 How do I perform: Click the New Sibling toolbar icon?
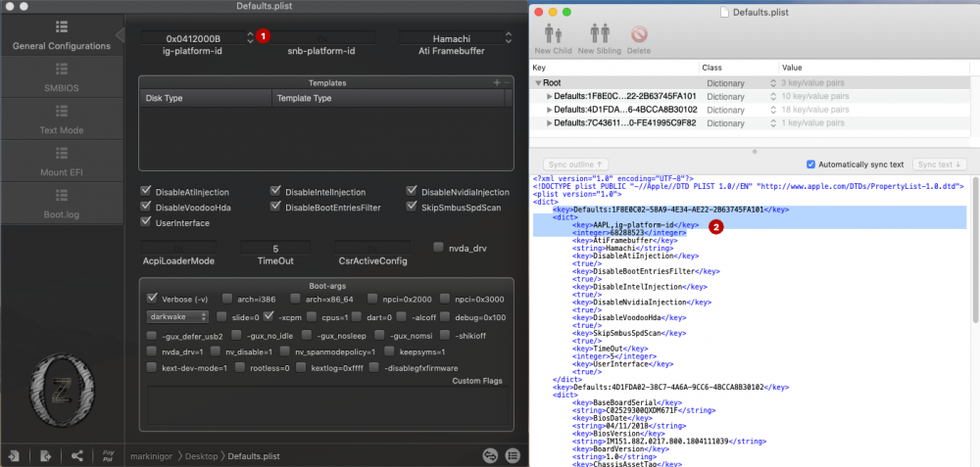tap(600, 39)
